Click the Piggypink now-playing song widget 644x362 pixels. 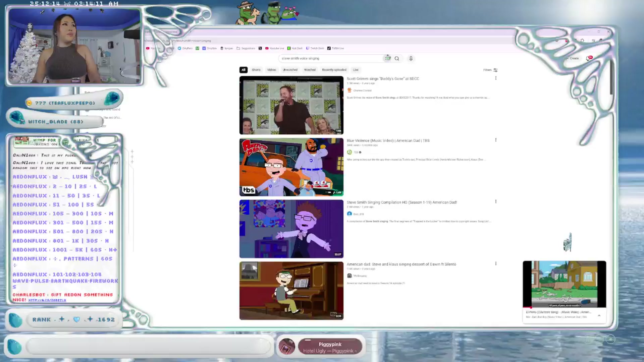330,347
